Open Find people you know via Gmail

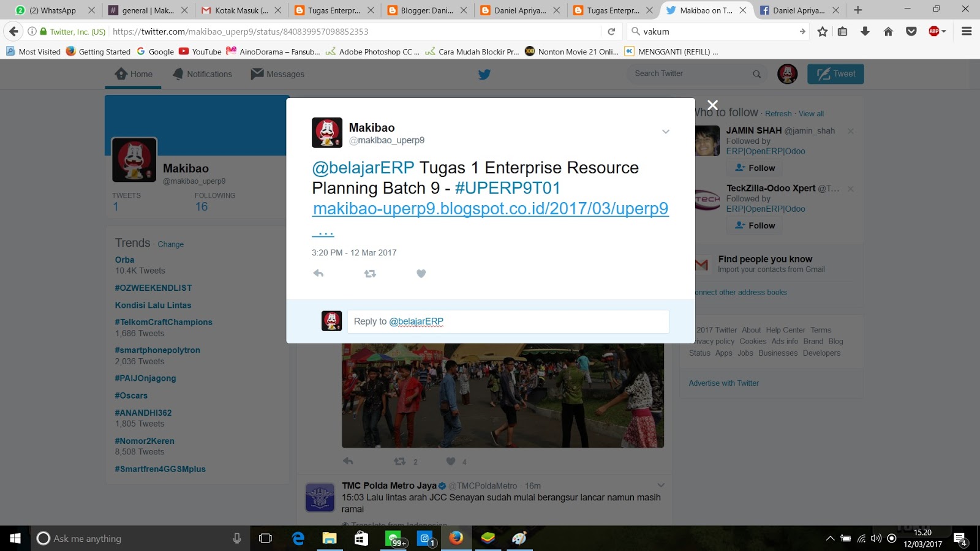coord(765,259)
